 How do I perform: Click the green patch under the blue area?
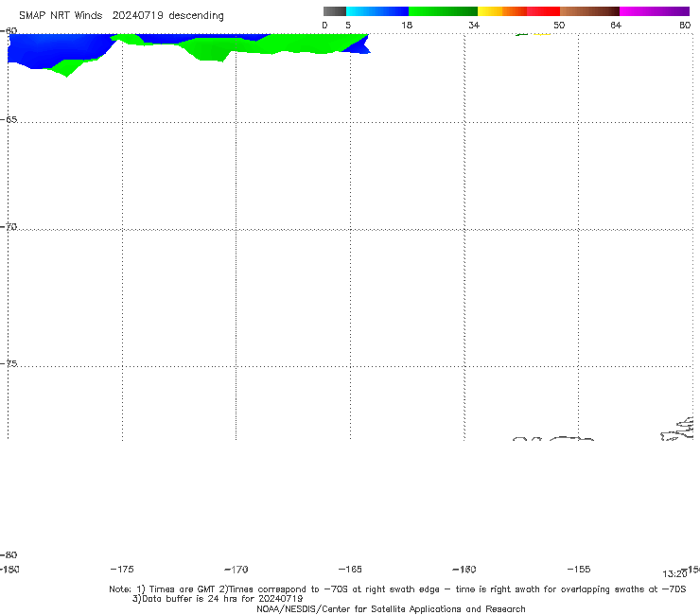pos(68,67)
